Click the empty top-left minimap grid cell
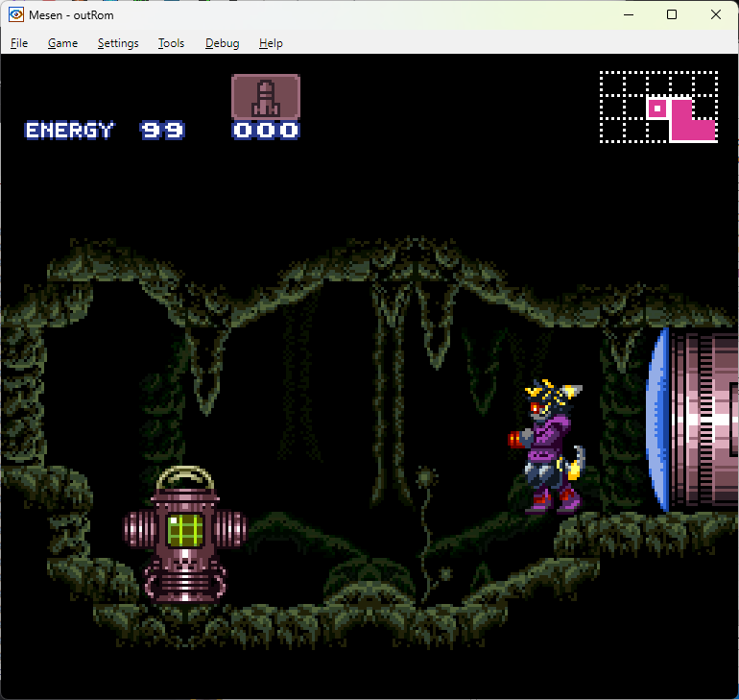This screenshot has height=700, width=739. tap(612, 83)
